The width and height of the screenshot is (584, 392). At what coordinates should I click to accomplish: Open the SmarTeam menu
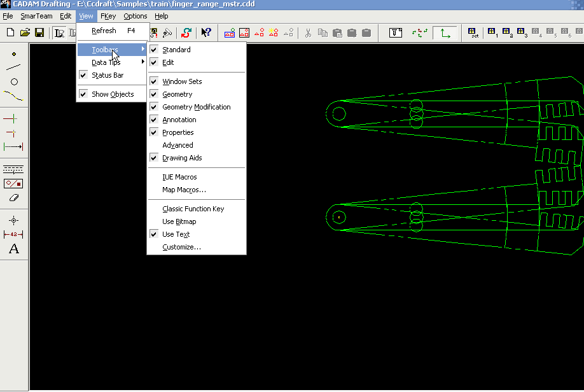click(x=36, y=16)
